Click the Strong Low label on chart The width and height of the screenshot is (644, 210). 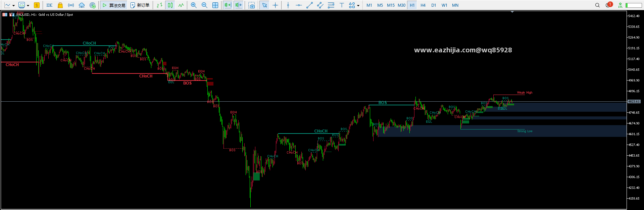[x=525, y=131]
